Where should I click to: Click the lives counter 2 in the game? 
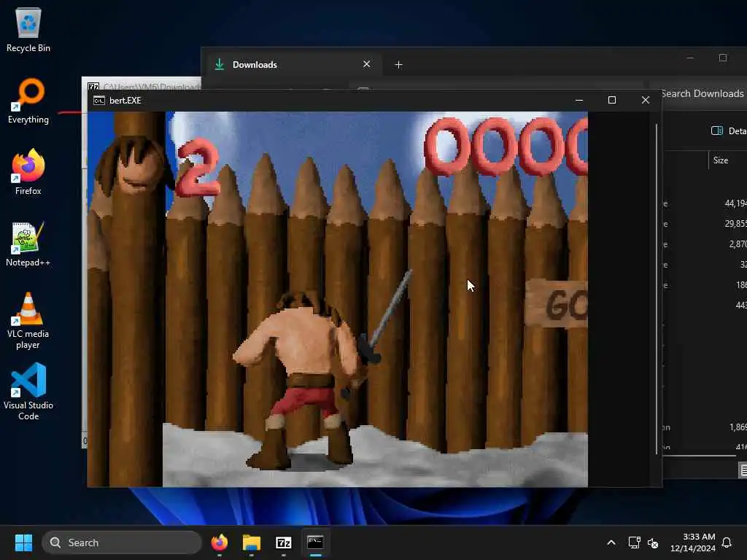click(198, 168)
